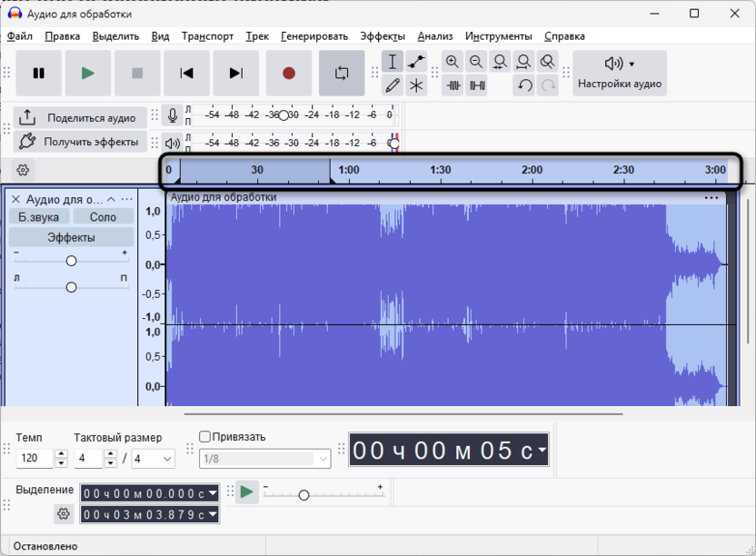Activate the Multi-tool

click(x=415, y=84)
